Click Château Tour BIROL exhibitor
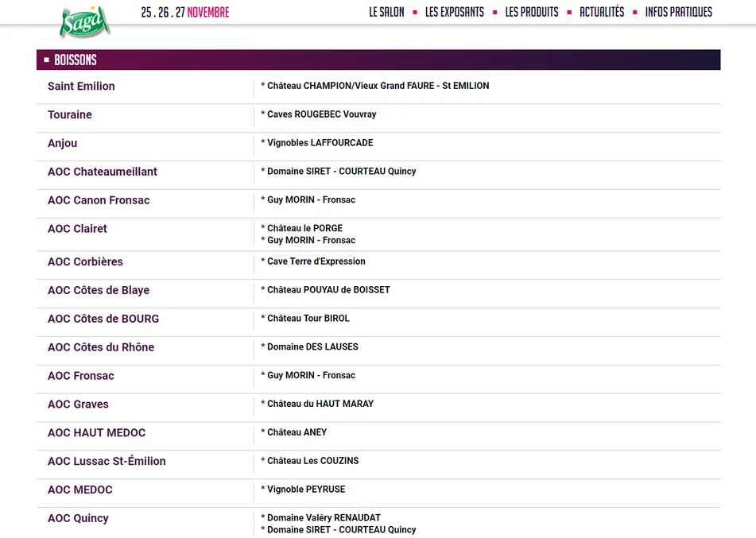 point(308,319)
